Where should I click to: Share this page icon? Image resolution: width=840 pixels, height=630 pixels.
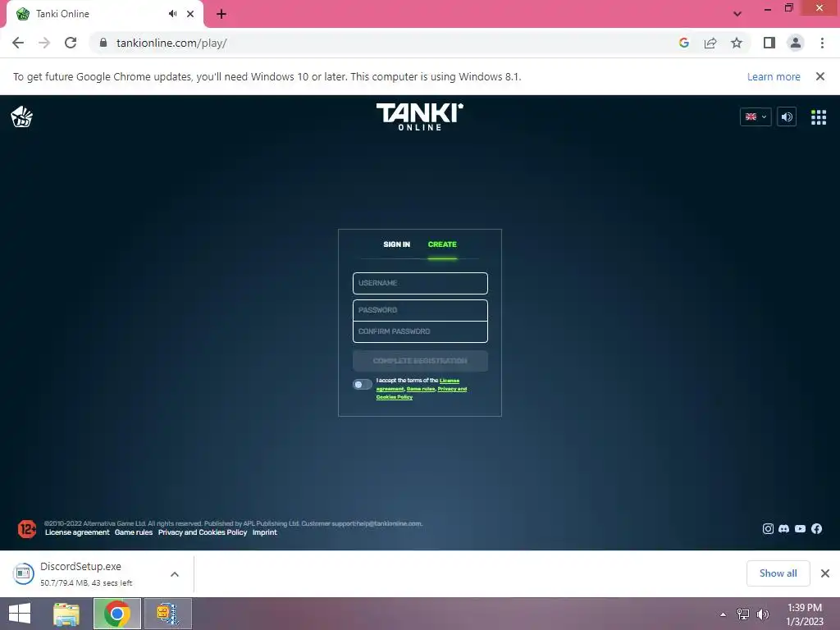[710, 43]
